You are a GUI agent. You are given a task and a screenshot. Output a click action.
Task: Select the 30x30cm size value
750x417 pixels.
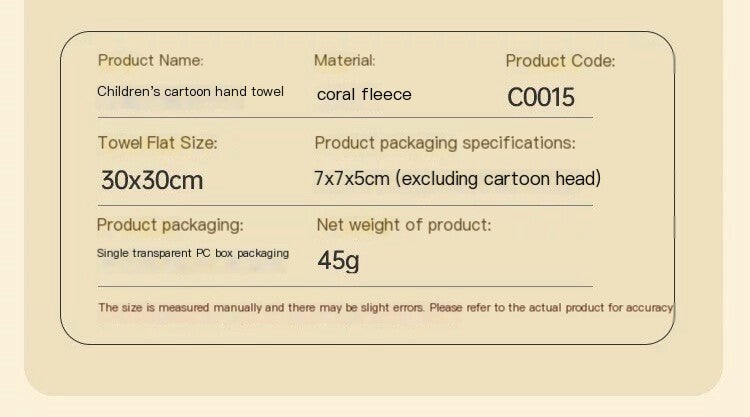point(152,180)
